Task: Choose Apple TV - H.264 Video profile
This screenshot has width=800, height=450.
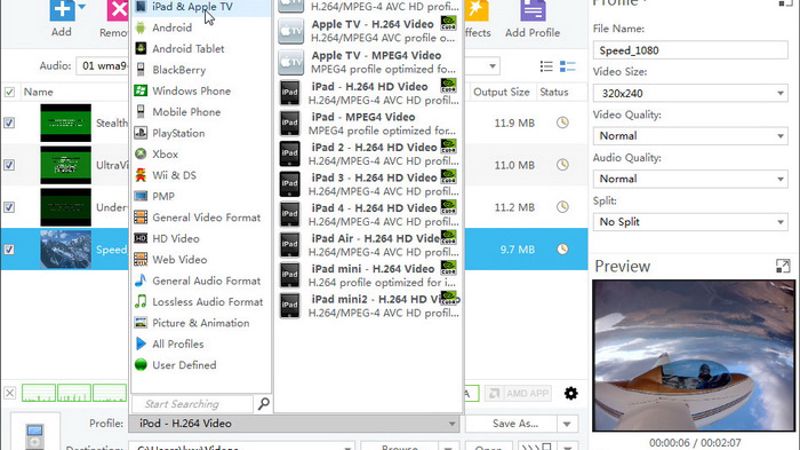Action: (x=368, y=31)
